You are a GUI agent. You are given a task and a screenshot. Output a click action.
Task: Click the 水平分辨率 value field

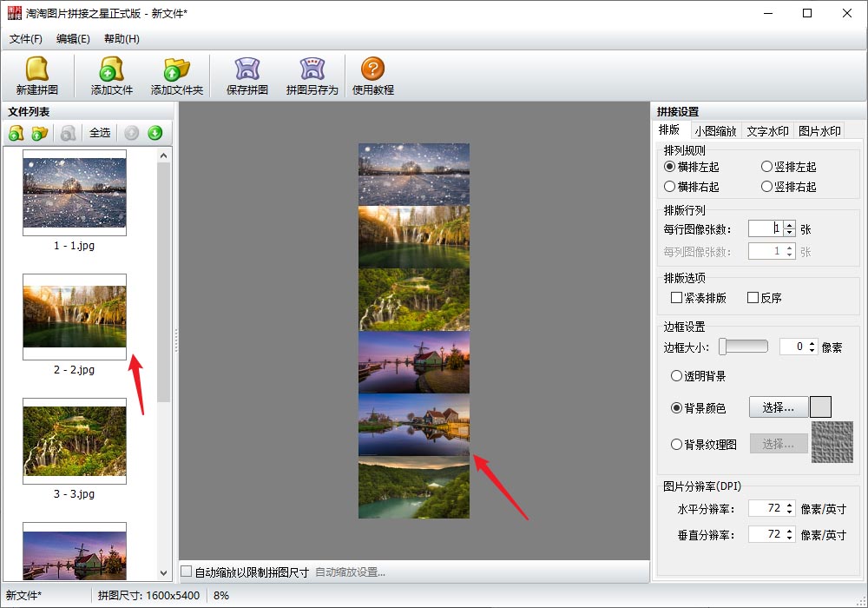coord(766,508)
